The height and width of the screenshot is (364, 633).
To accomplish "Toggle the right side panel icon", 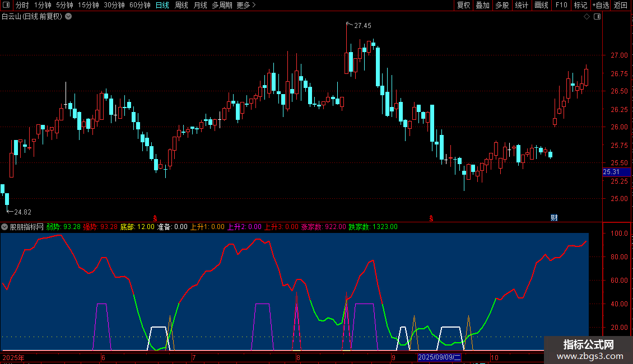I will coord(597,17).
